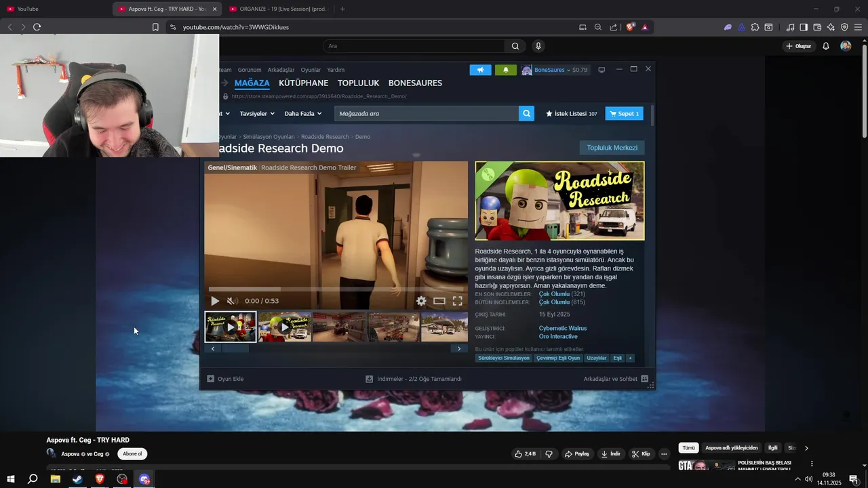Close the Aspova ft. Ceg tab

click(x=215, y=9)
